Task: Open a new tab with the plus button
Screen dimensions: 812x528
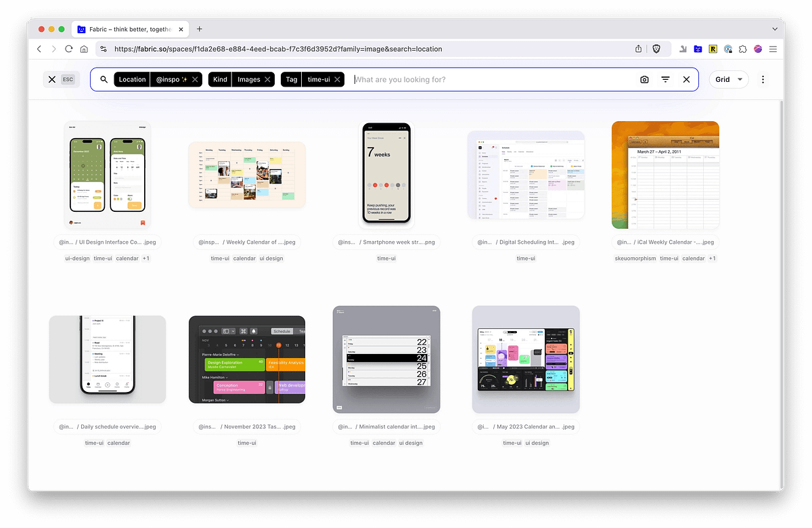Action: coord(199,29)
